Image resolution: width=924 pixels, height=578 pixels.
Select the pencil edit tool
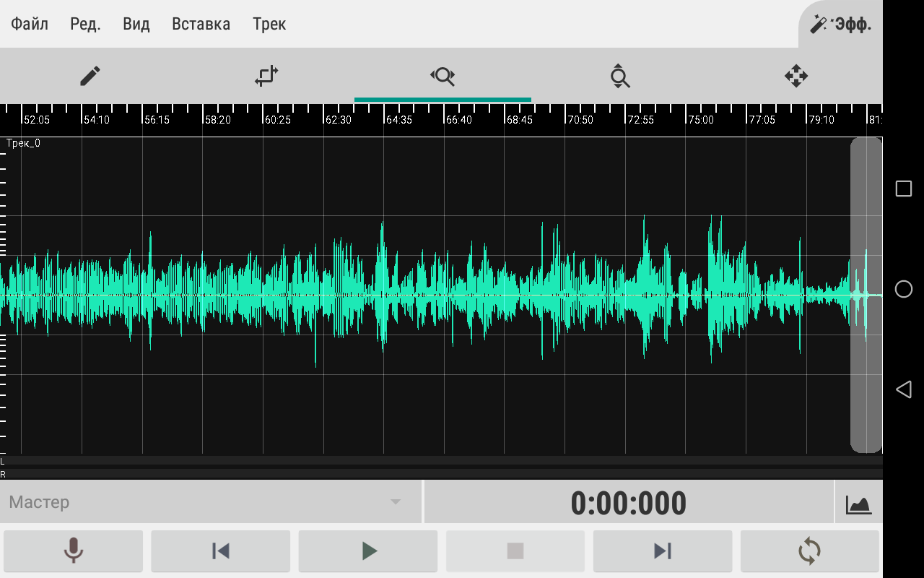point(90,76)
